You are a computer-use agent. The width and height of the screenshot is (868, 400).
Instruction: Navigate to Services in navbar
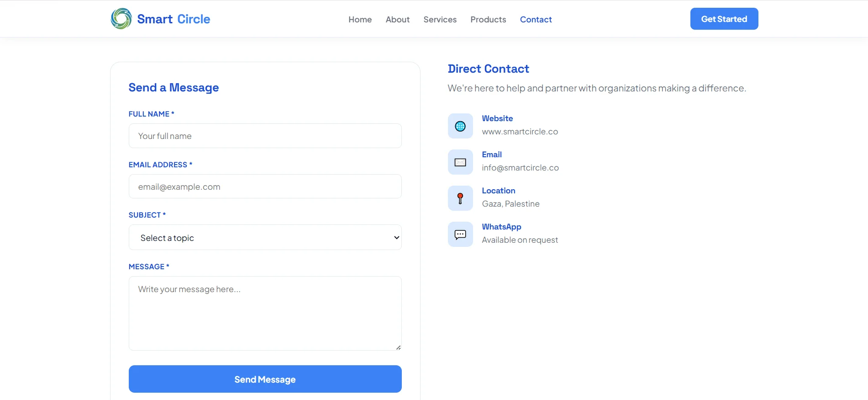coord(440,19)
